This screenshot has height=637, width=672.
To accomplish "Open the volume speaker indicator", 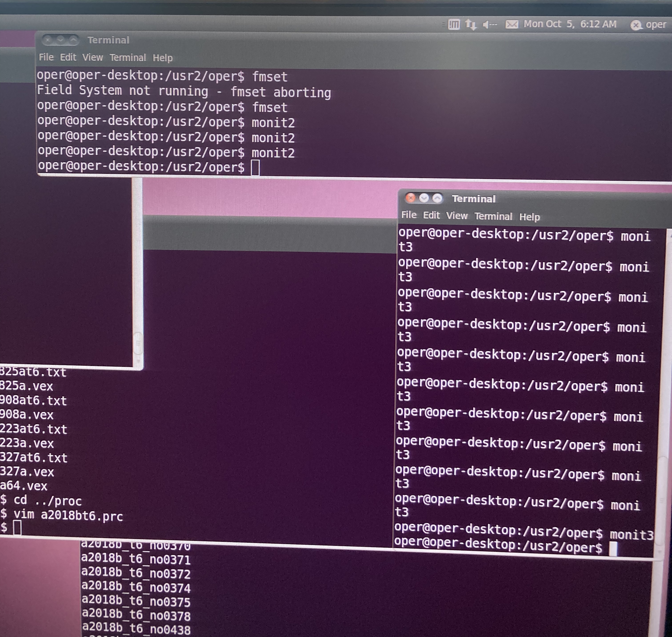I will click(489, 24).
